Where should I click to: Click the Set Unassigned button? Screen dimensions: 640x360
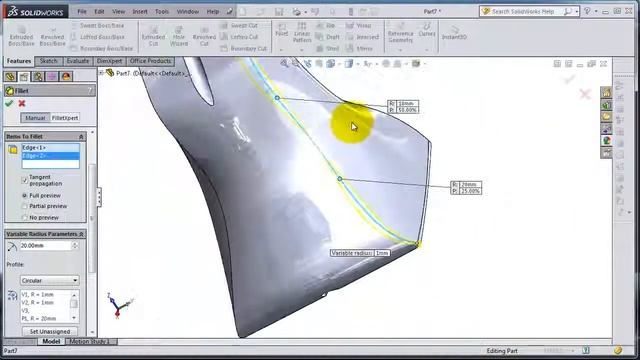(x=50, y=331)
